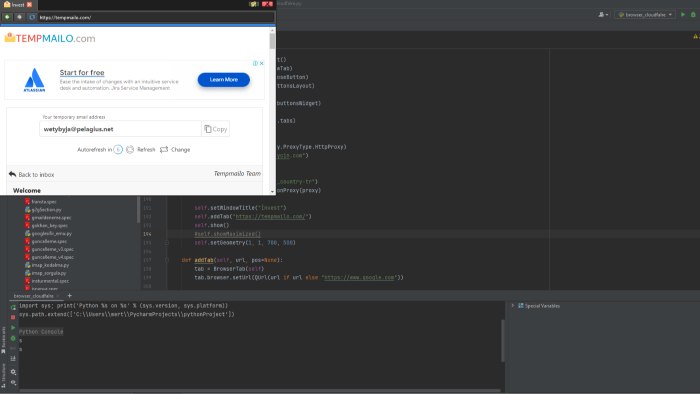Click the browser back arrow button
Viewport: 700px width, 394px height.
7,17
